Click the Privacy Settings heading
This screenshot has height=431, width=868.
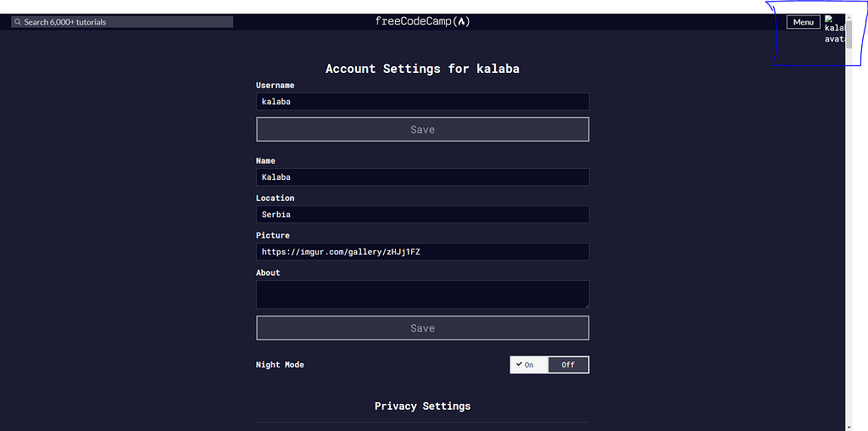coord(422,406)
